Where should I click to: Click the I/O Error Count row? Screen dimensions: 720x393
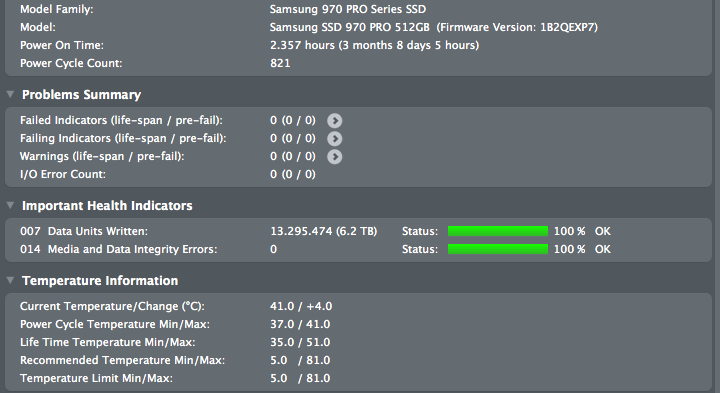point(358,174)
